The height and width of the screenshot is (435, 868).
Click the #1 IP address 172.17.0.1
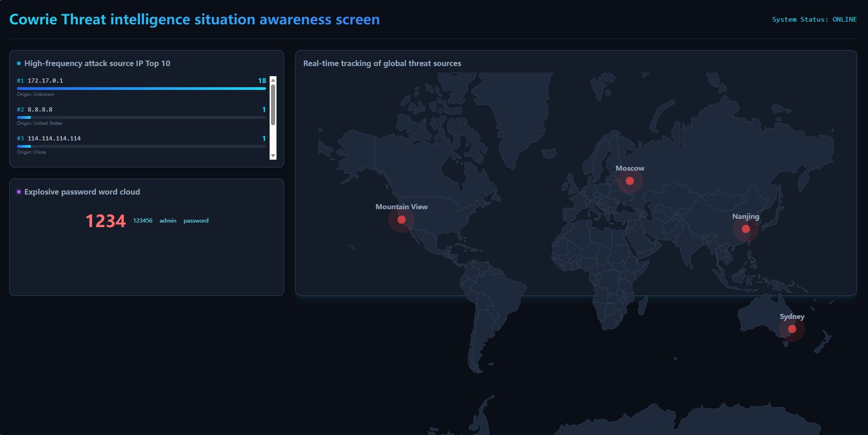pyautogui.click(x=45, y=80)
